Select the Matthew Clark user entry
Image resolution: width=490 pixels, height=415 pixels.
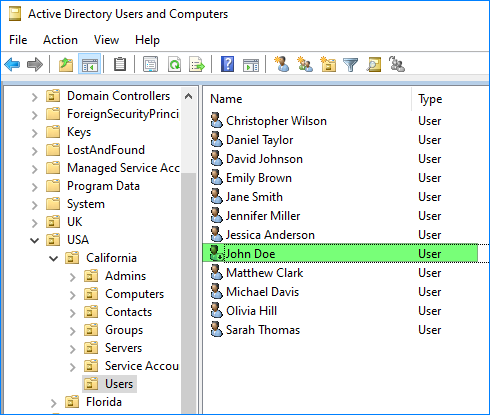(x=264, y=273)
